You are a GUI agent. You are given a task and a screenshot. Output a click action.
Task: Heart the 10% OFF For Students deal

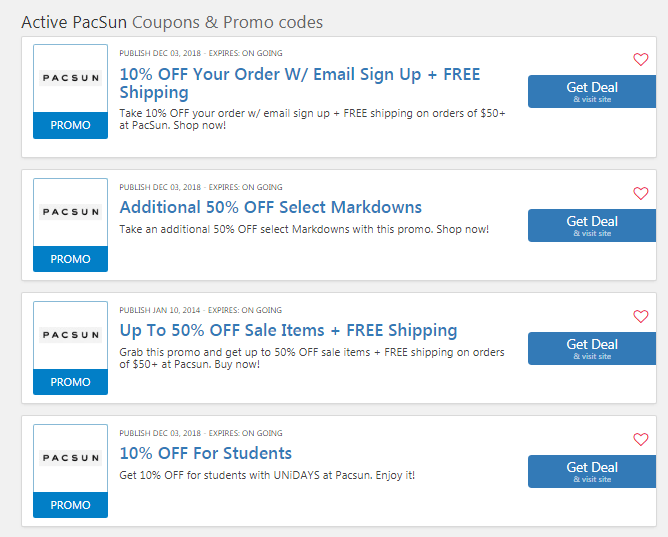pos(641,439)
